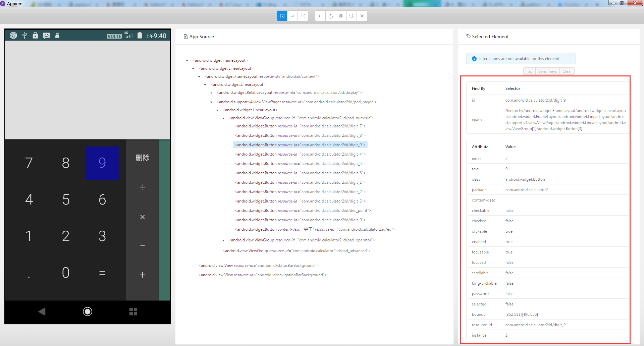Tap the minus operator key
The height and width of the screenshot is (346, 644).
pos(143,245)
